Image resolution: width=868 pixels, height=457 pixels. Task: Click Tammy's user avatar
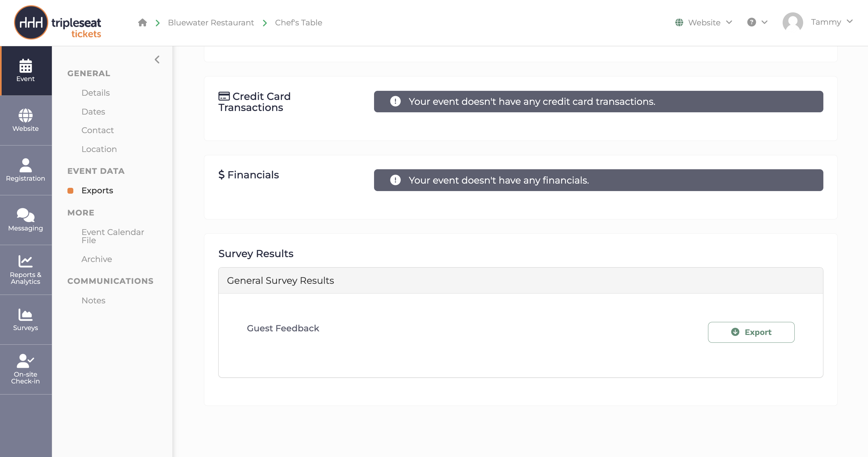point(792,22)
